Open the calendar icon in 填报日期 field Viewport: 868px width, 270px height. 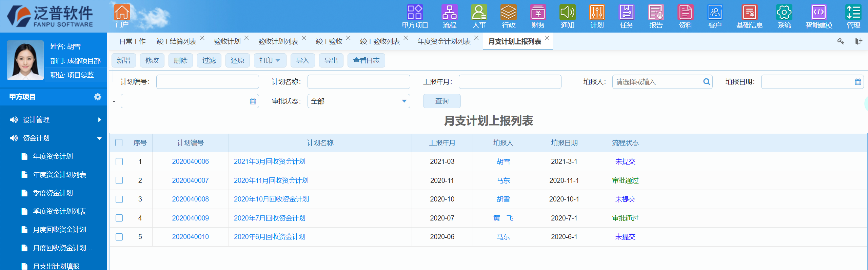tap(858, 82)
